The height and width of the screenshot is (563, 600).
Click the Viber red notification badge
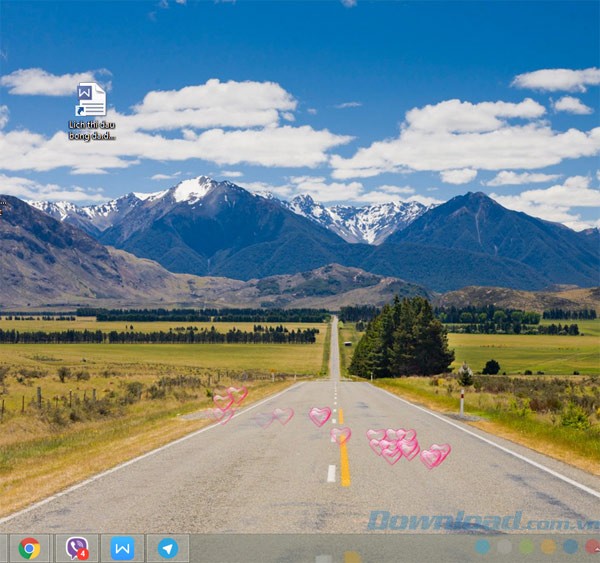tap(83, 554)
